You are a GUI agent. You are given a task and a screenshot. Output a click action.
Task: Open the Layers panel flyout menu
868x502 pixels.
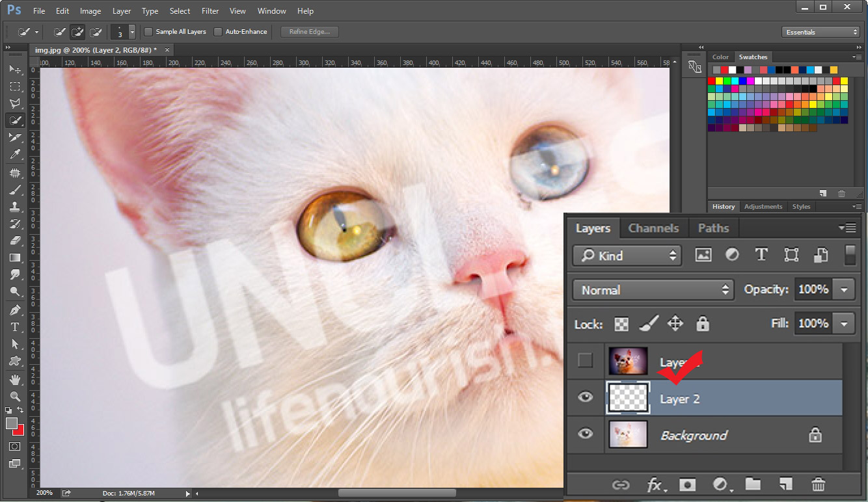point(848,228)
